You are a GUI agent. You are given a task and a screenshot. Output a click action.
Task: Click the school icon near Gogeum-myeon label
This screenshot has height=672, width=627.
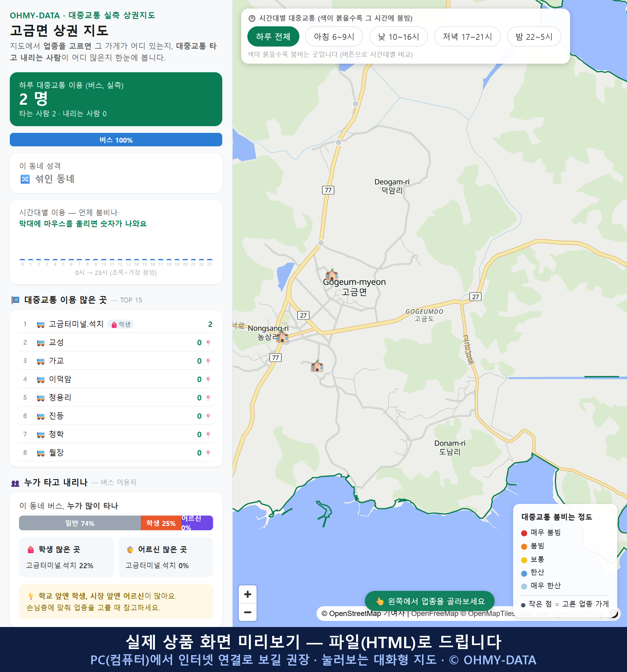(x=332, y=274)
